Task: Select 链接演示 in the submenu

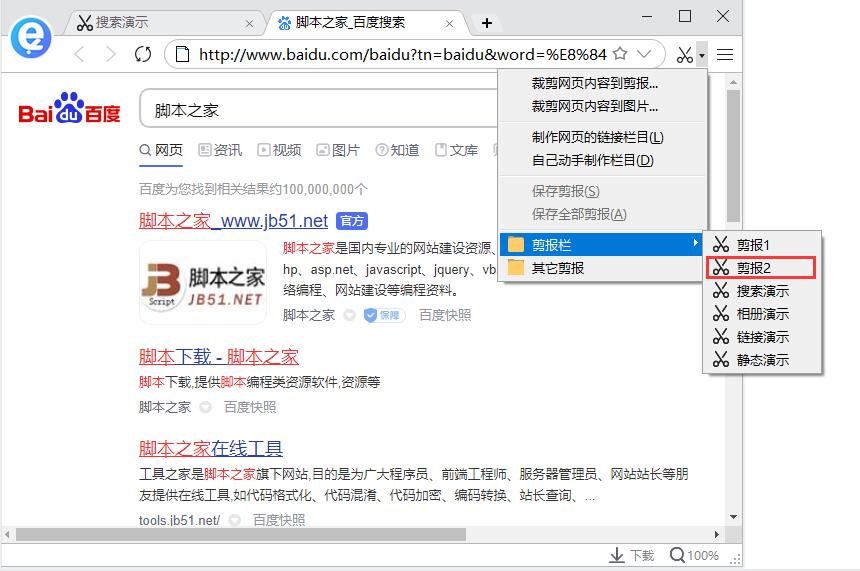Action: (762, 337)
